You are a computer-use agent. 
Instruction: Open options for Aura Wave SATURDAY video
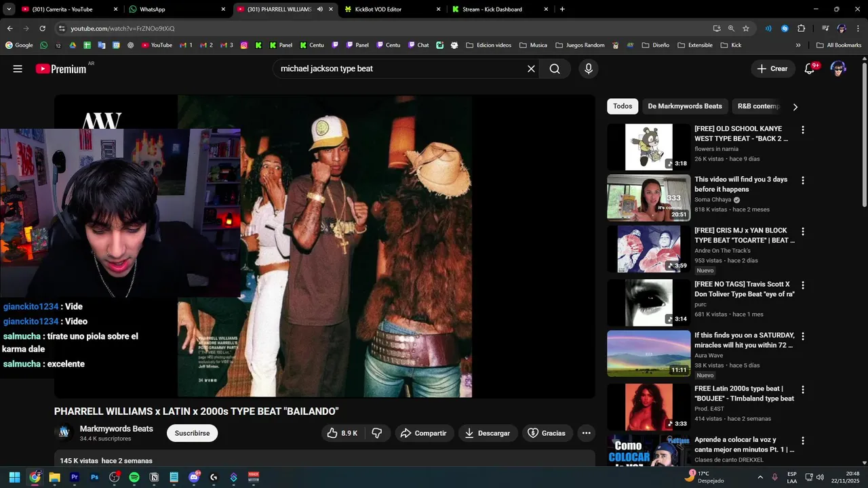803,336
